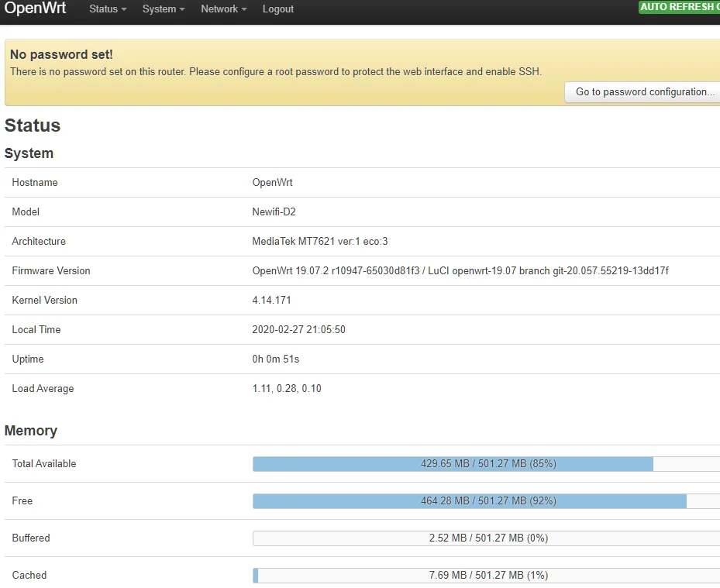
Task: Expand the Network menu dropdown
Action: point(222,9)
